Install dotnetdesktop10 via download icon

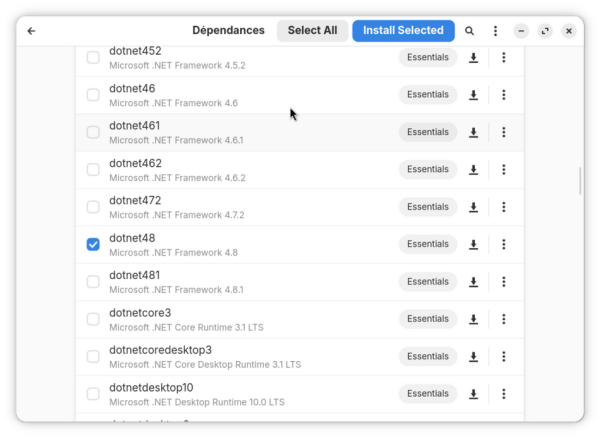click(x=473, y=394)
